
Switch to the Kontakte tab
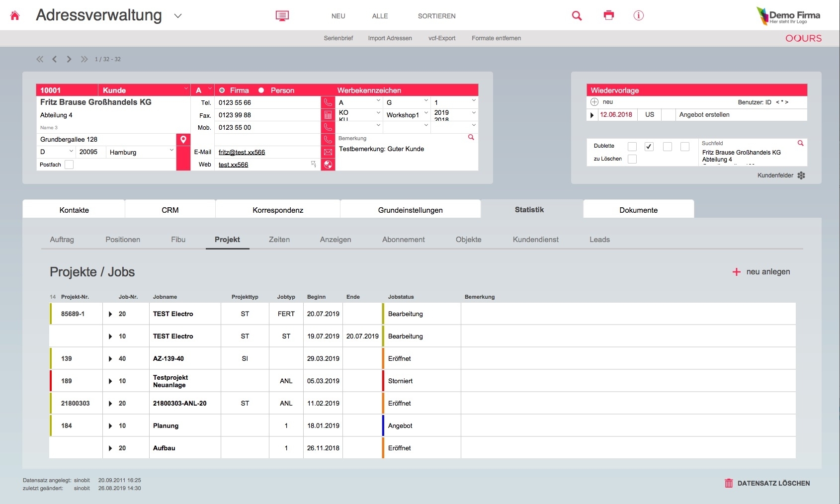tap(74, 210)
